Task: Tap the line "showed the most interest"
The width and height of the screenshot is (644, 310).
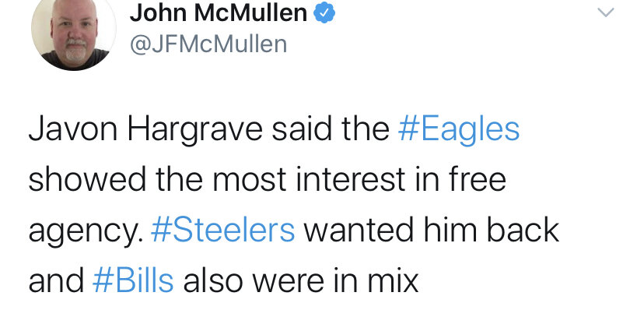Action: click(217, 180)
